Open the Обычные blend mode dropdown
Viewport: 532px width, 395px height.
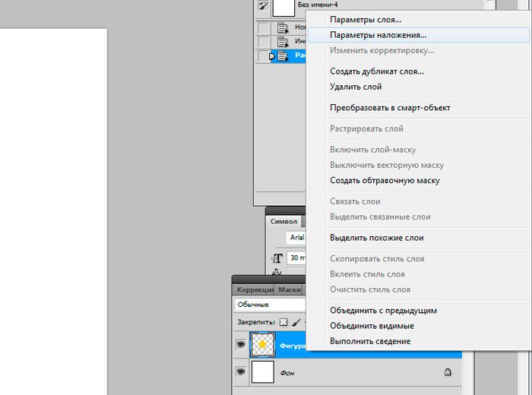pyautogui.click(x=270, y=305)
